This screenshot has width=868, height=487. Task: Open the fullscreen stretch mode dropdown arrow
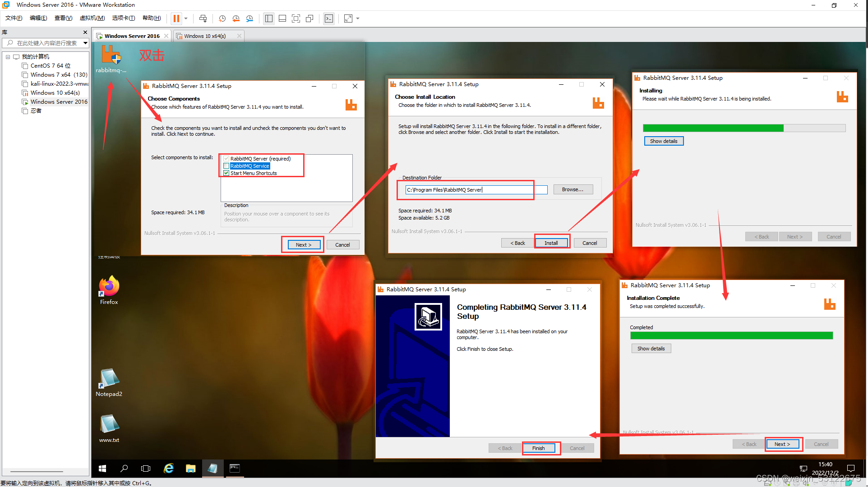point(357,18)
